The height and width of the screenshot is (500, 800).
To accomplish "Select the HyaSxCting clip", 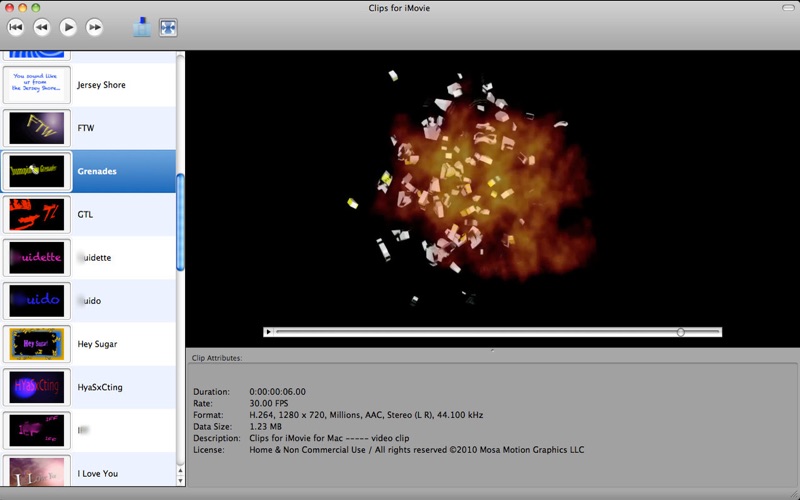I will pos(100,387).
